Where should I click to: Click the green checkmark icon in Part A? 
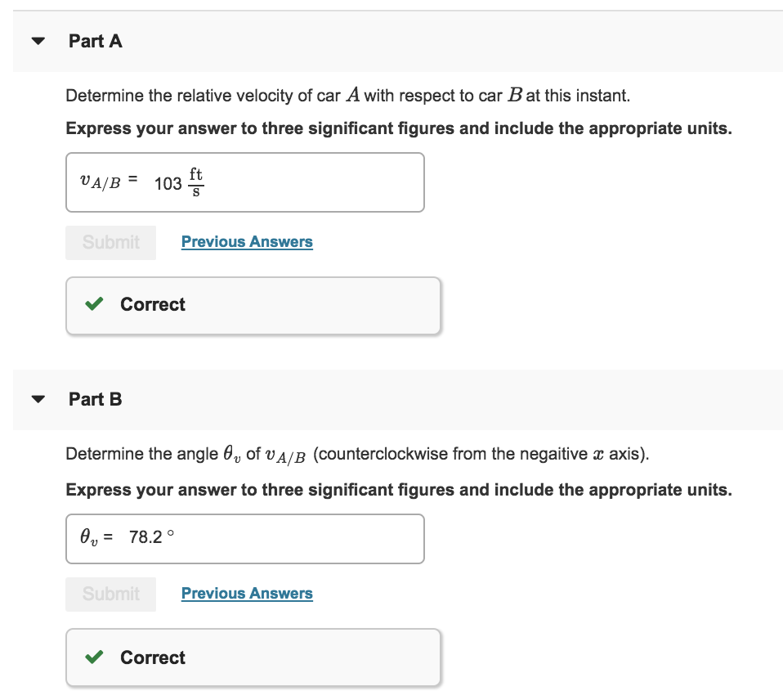[x=93, y=304]
